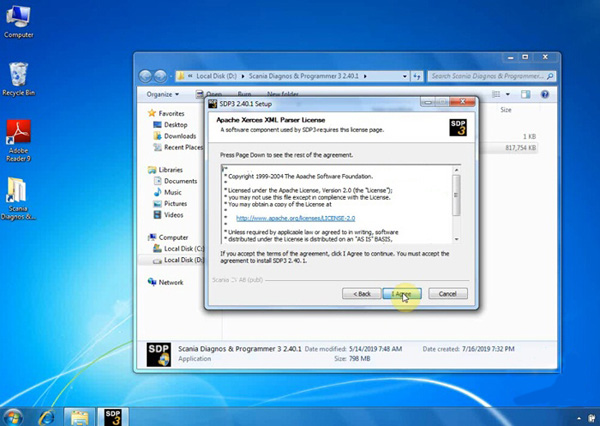
Task: Click the 817,754 KB file size cell
Action: coord(520,148)
